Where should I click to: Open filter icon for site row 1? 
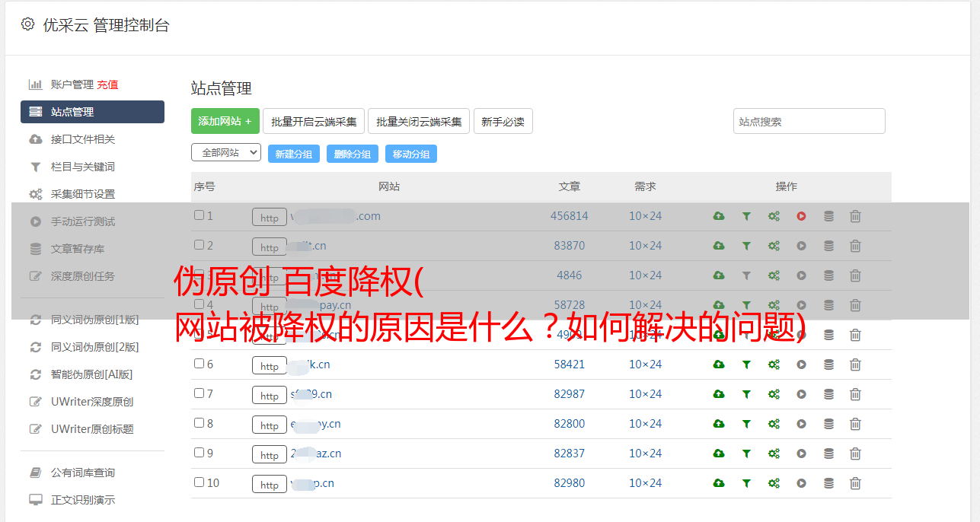point(746,216)
